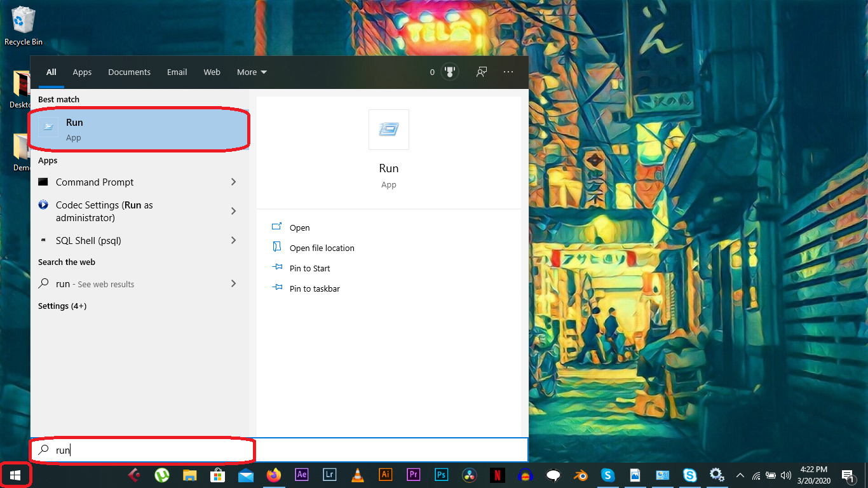This screenshot has width=868, height=488.
Task: Click the rewards trophy icon in search header
Action: [x=451, y=72]
